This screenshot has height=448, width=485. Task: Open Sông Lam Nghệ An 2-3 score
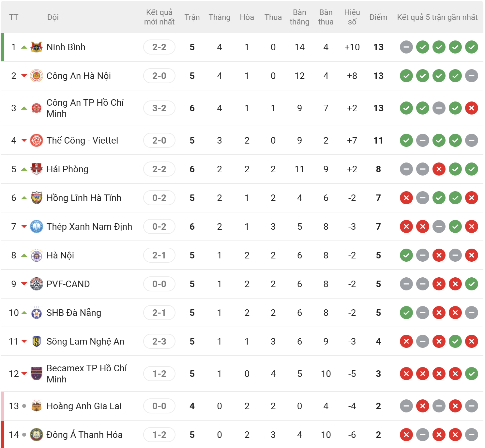pyautogui.click(x=159, y=341)
